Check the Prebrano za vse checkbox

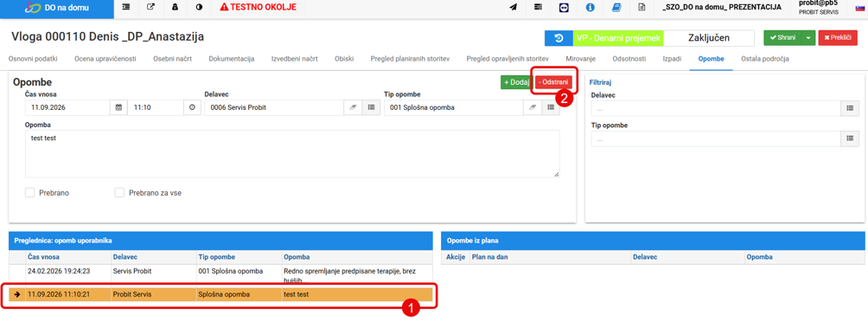(x=119, y=192)
